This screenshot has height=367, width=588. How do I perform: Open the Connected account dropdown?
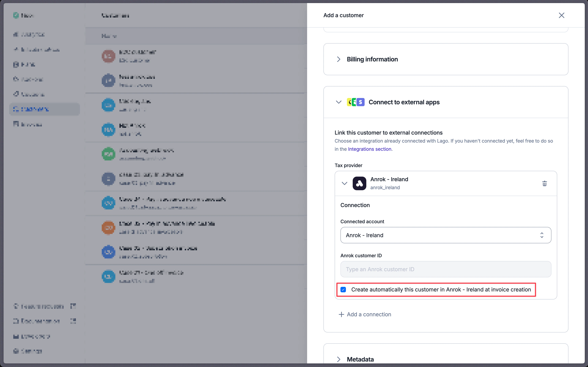446,235
